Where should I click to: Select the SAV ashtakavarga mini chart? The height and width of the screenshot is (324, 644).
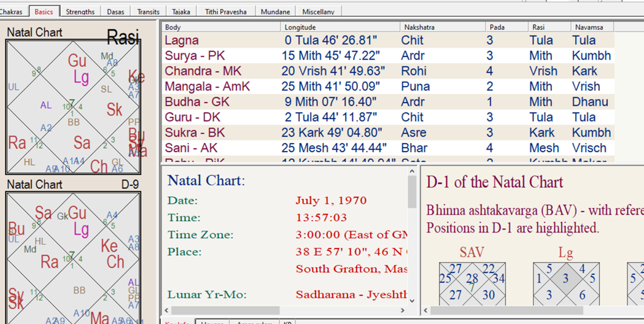(x=472, y=283)
